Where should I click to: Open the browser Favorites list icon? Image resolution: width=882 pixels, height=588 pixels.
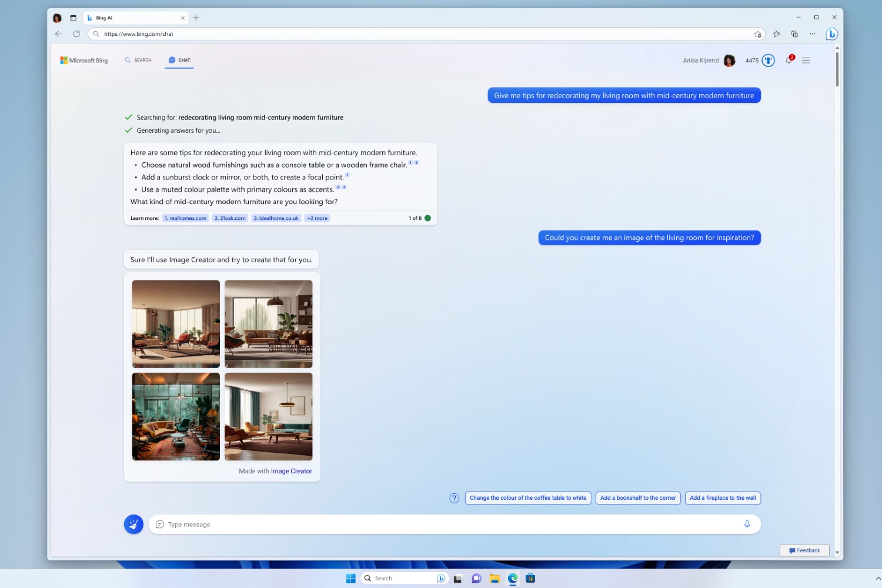click(x=776, y=34)
